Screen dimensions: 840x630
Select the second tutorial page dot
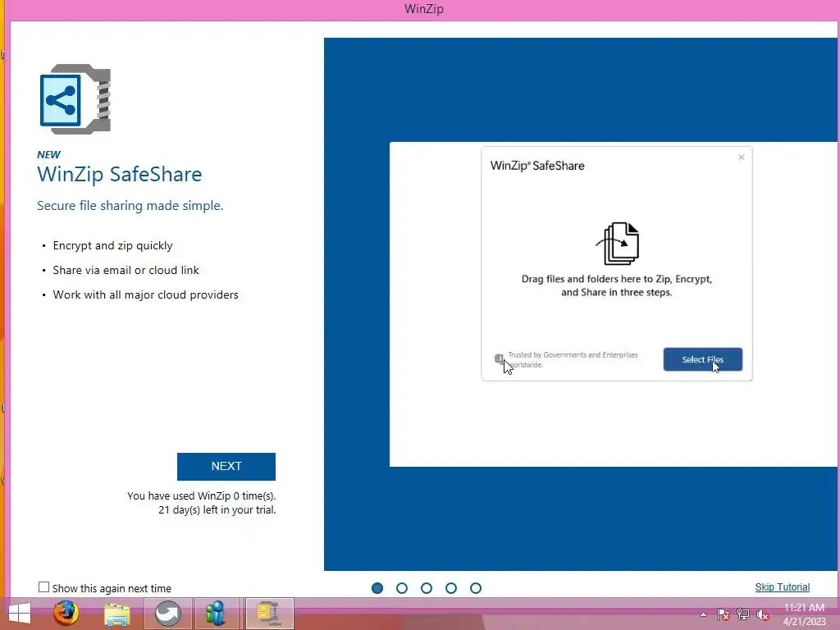point(402,588)
